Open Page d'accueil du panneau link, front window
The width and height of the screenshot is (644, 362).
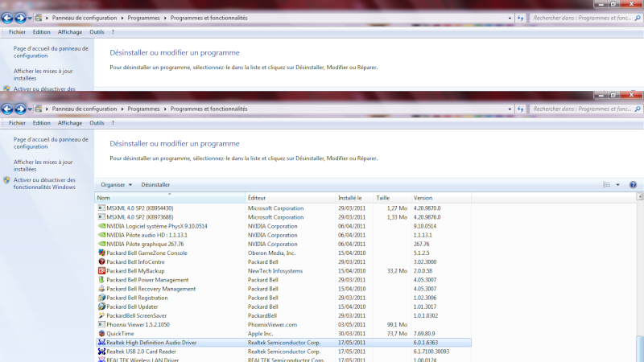(x=51, y=143)
